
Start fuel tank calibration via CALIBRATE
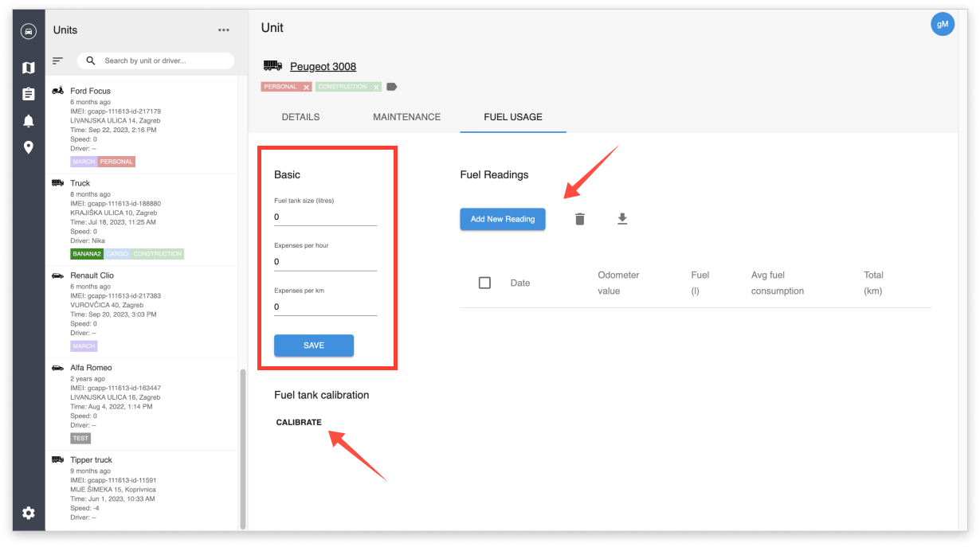click(298, 422)
